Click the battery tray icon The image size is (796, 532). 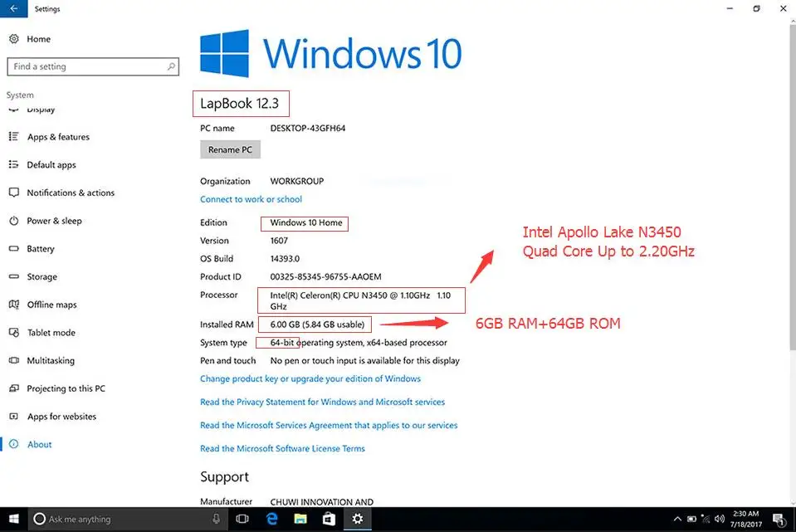[691, 519]
